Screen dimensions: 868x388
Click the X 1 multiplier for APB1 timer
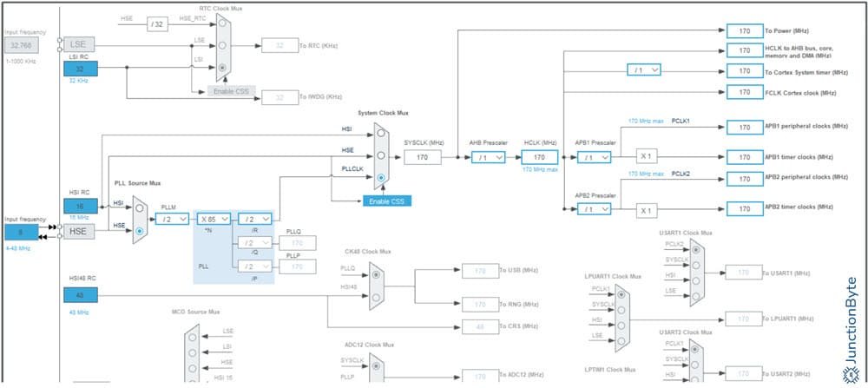pos(647,156)
